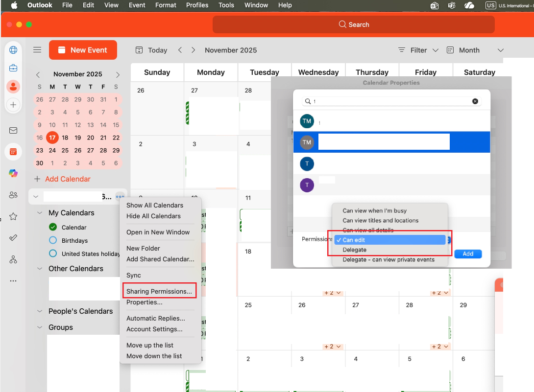The image size is (534, 392).
Task: Jump to Today in the calendar
Action: point(151,50)
